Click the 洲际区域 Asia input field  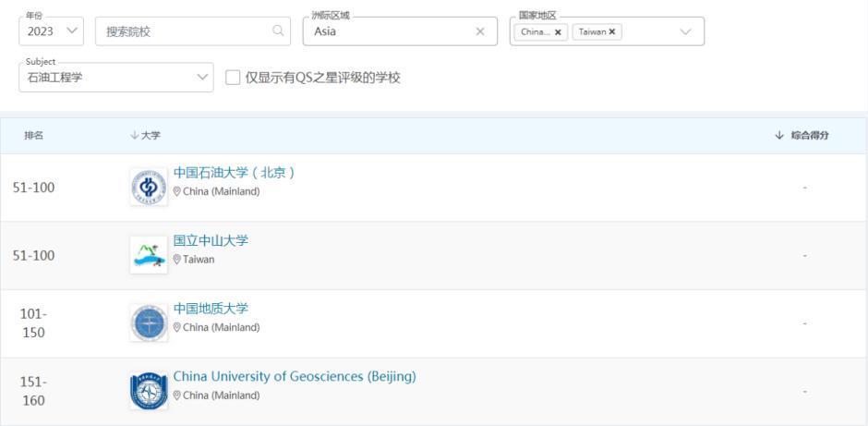(x=388, y=31)
